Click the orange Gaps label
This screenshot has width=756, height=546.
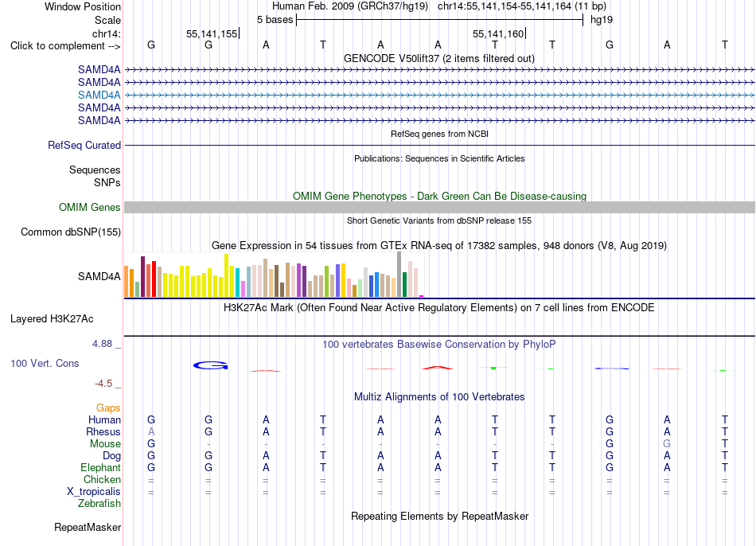coord(108,408)
